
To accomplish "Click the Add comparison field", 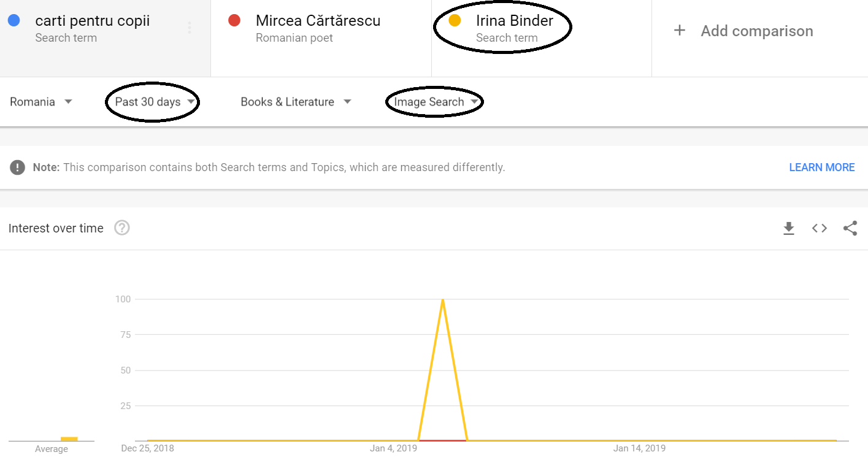I will [x=757, y=31].
